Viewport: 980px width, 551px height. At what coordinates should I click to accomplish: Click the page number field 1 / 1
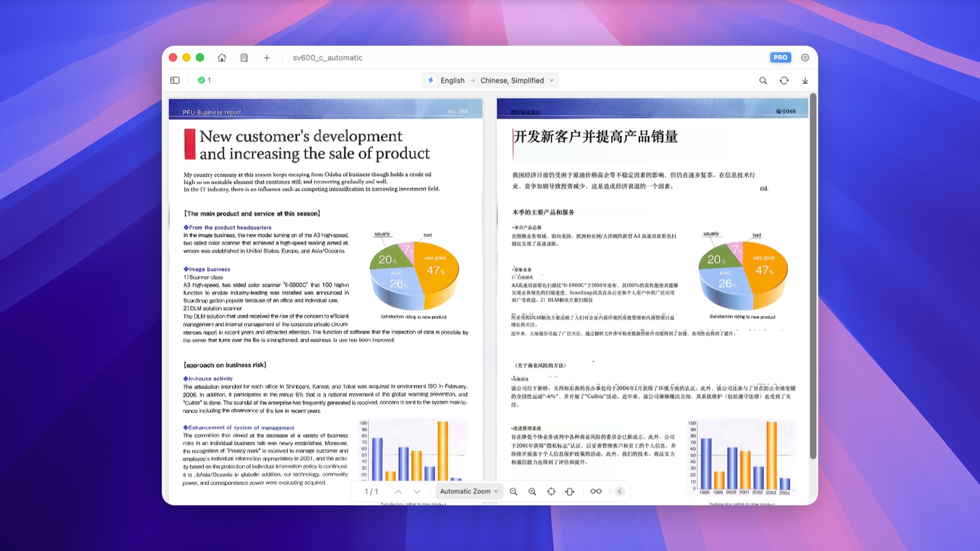[371, 492]
